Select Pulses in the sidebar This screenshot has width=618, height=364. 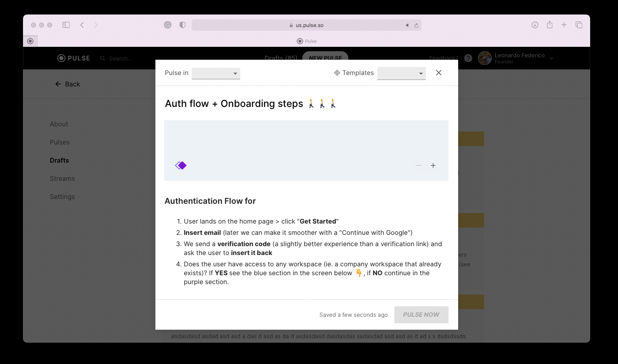click(x=60, y=142)
